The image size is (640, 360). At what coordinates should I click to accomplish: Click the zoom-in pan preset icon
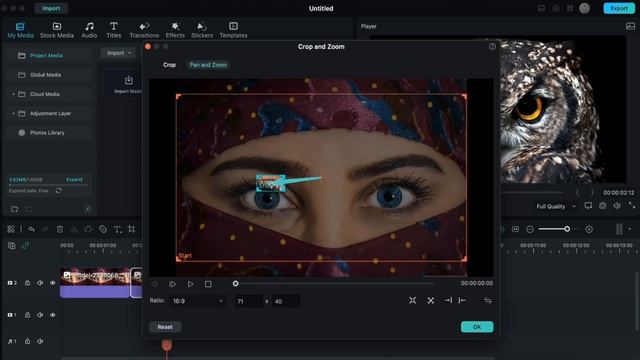[x=413, y=300]
